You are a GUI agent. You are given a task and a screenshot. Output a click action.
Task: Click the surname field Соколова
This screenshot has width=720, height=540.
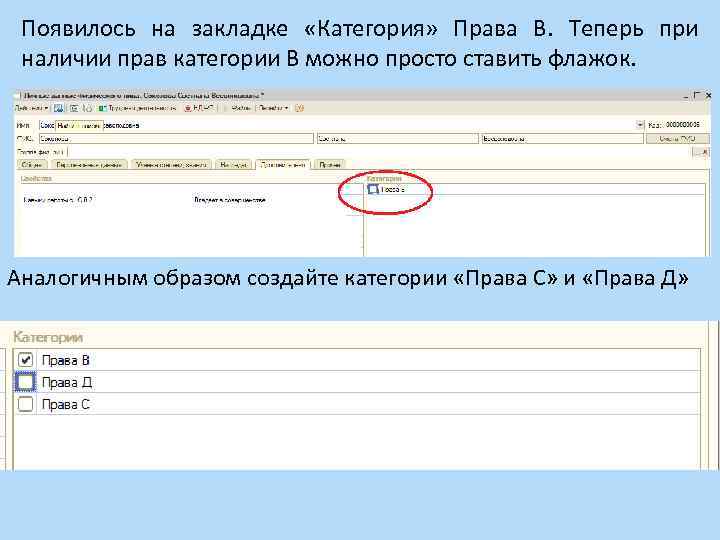(x=176, y=138)
